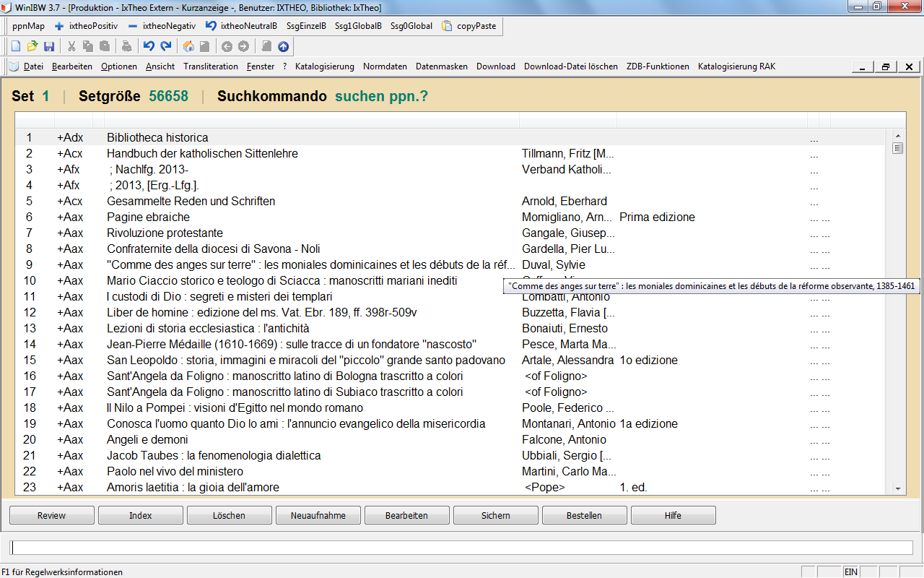Open the Datei menu
Viewport: 924px width, 578px height.
point(33,66)
